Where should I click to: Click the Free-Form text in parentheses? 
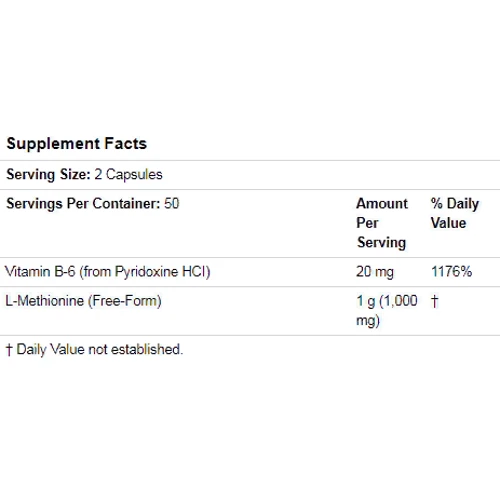click(x=125, y=301)
